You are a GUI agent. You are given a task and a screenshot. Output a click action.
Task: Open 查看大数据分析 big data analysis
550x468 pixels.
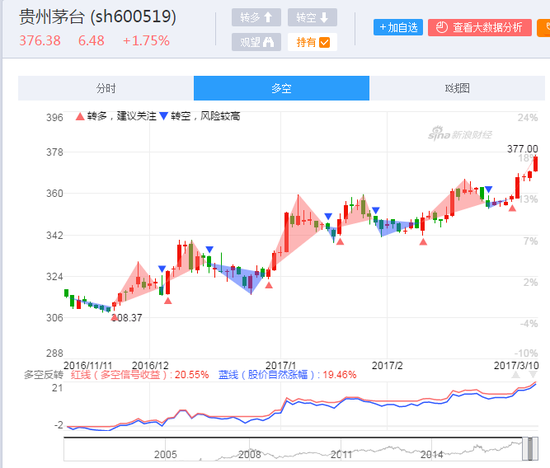click(x=479, y=27)
